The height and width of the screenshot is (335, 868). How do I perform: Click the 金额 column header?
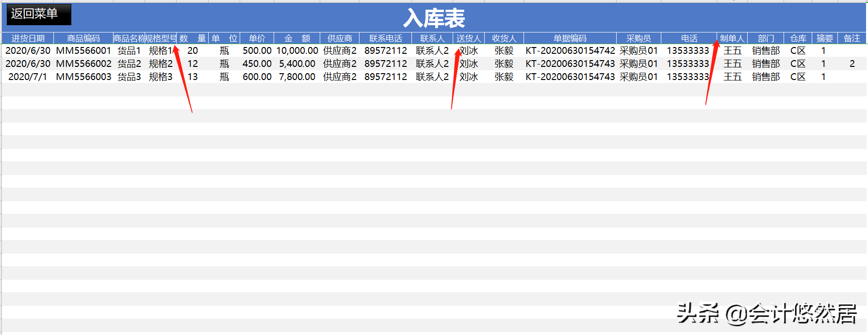297,38
